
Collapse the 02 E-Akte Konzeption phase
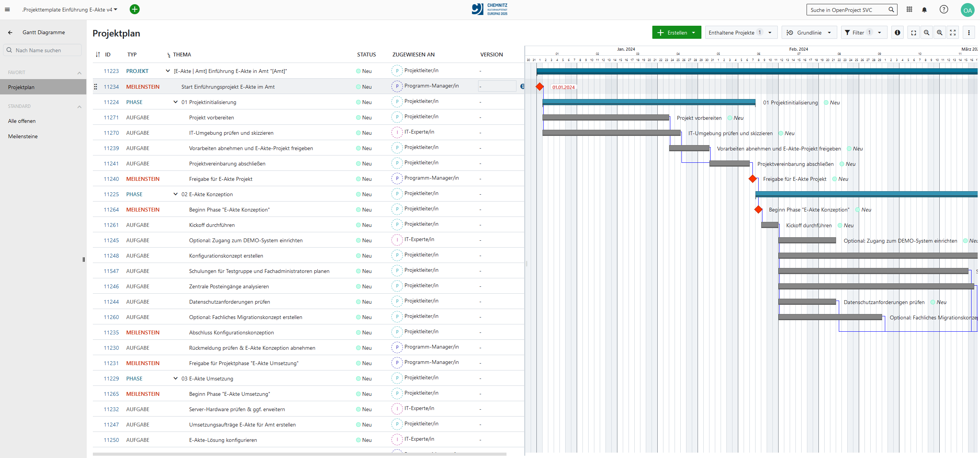coord(175,194)
